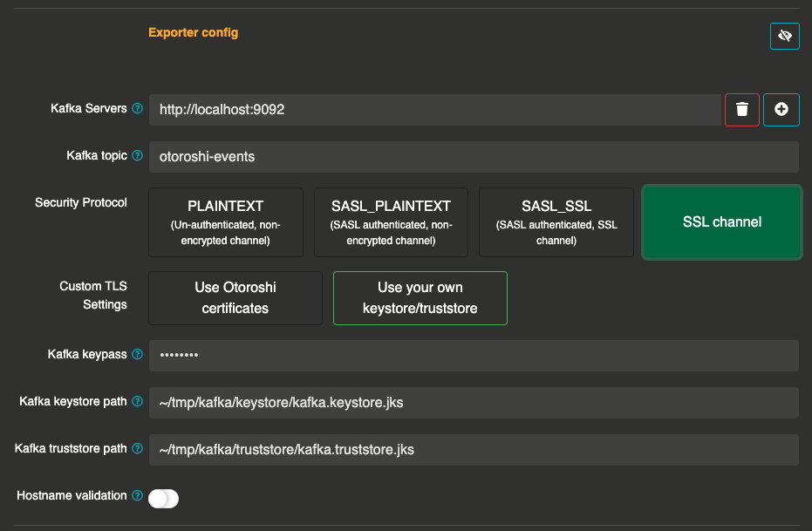Viewport: 812px width, 531px height.
Task: Choose SASL_SSL security protocol
Action: click(x=556, y=222)
